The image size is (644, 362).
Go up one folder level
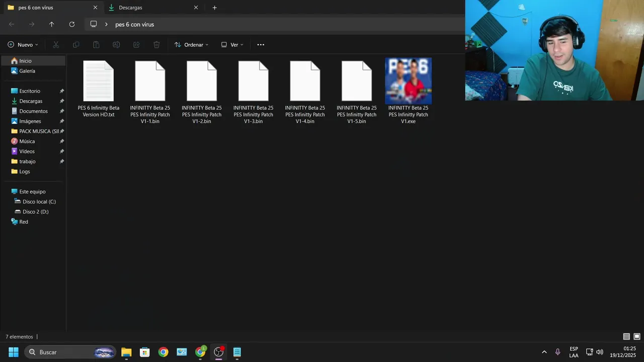click(51, 24)
